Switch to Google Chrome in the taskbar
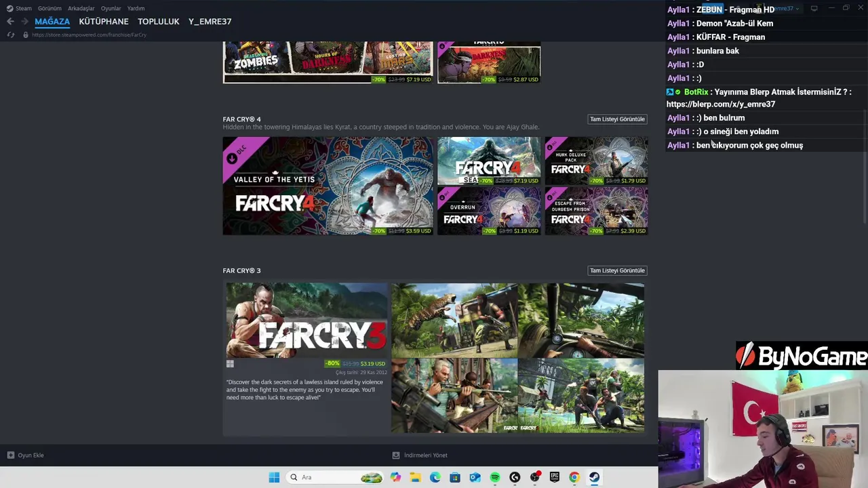This screenshot has width=868, height=488. coord(574,477)
